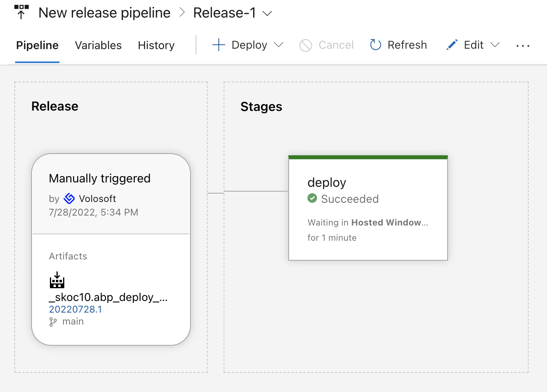
Task: Click the Cancel prohibition icon
Action: (305, 45)
